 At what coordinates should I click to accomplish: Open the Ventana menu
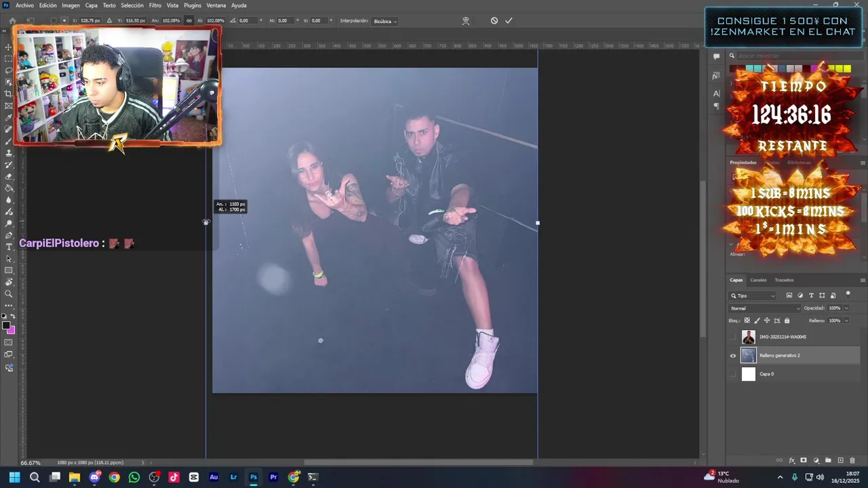click(x=216, y=5)
